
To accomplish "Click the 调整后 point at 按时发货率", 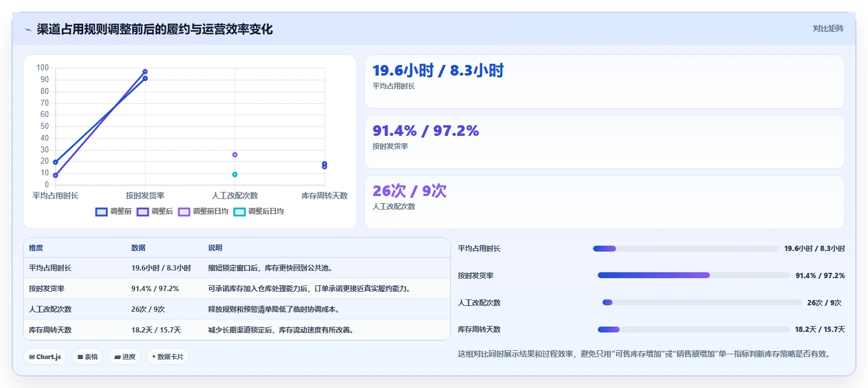I will tap(145, 71).
